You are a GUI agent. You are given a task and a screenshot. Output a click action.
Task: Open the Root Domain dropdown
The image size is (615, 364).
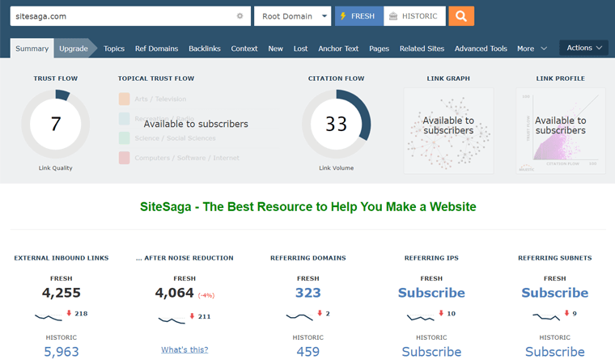(x=293, y=16)
